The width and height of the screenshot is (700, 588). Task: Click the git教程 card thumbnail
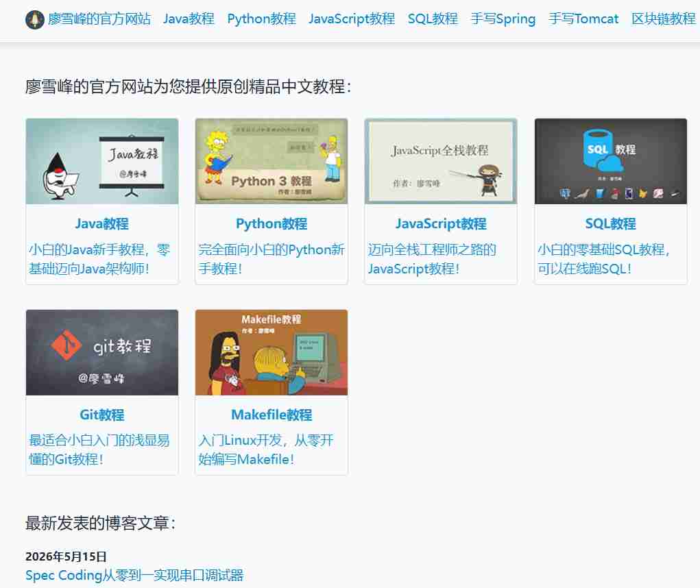click(102, 352)
